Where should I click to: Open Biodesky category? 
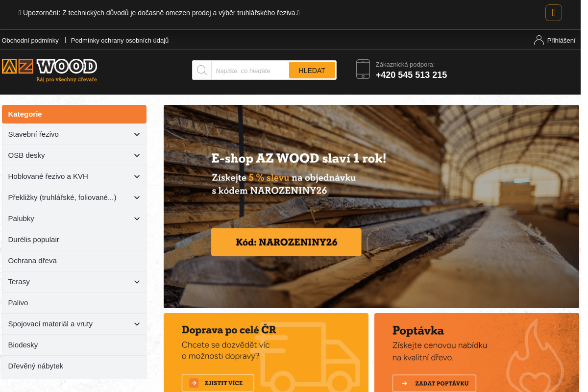74,345
